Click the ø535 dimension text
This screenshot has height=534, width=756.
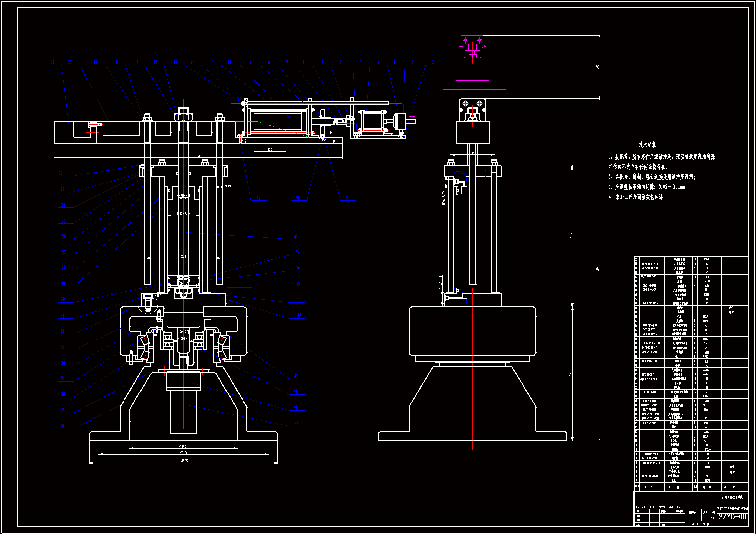pyautogui.click(x=183, y=453)
